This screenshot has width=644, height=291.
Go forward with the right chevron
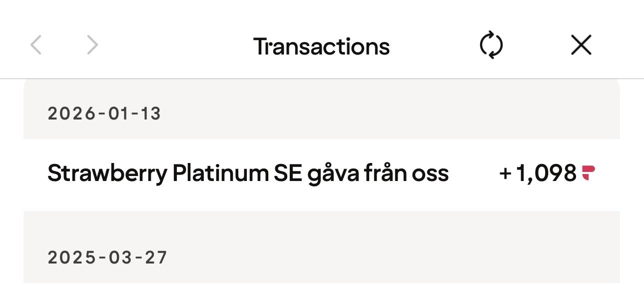92,46
